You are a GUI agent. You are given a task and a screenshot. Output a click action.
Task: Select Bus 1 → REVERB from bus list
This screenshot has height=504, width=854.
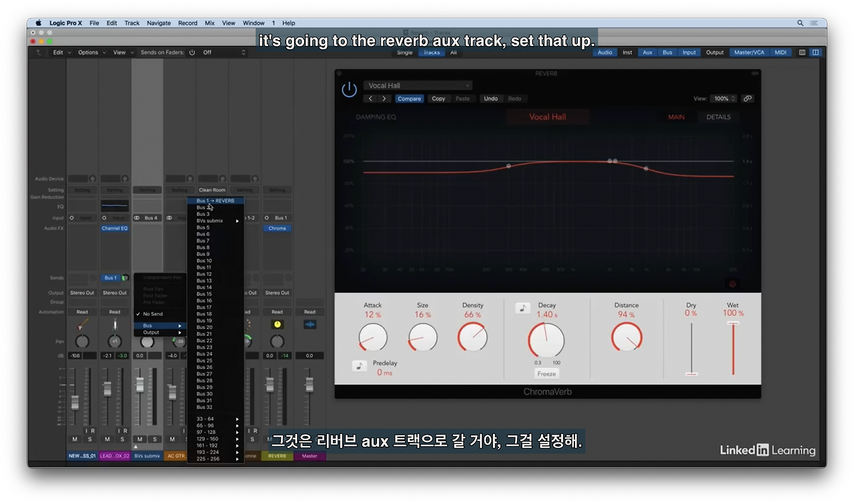point(216,201)
